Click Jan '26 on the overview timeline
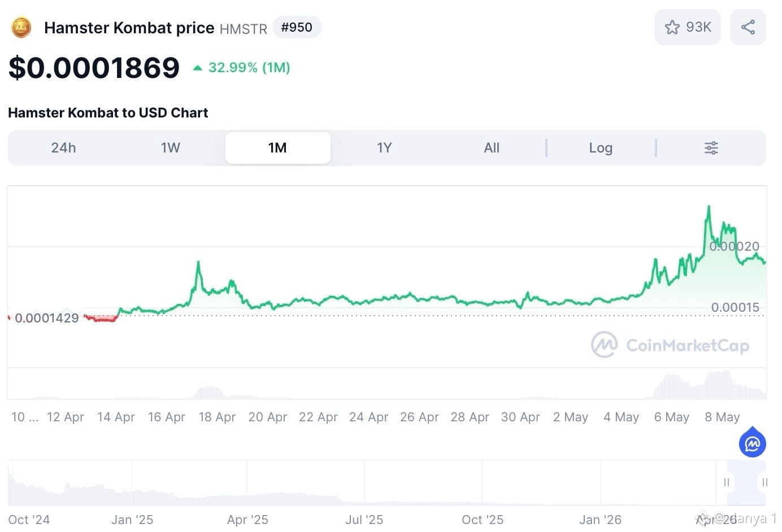This screenshot has height=532, width=782. [x=600, y=520]
